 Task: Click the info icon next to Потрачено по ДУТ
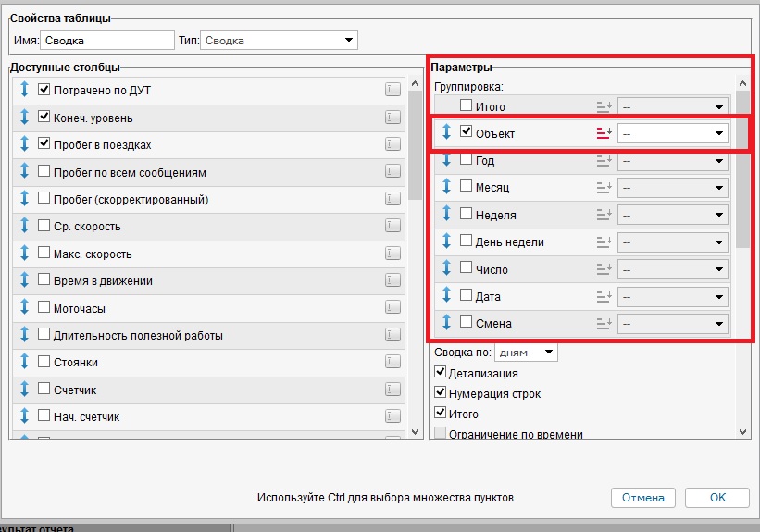(x=392, y=90)
